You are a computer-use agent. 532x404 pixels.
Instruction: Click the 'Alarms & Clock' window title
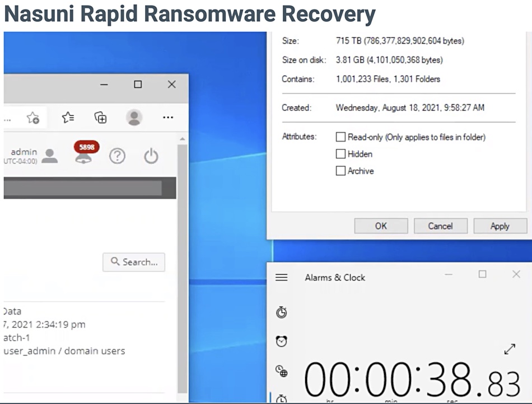coord(335,278)
